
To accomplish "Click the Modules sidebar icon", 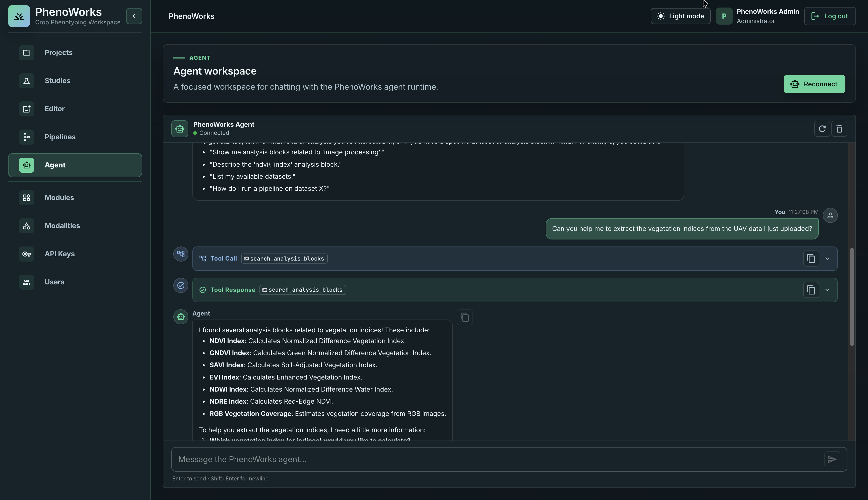I will coord(26,198).
